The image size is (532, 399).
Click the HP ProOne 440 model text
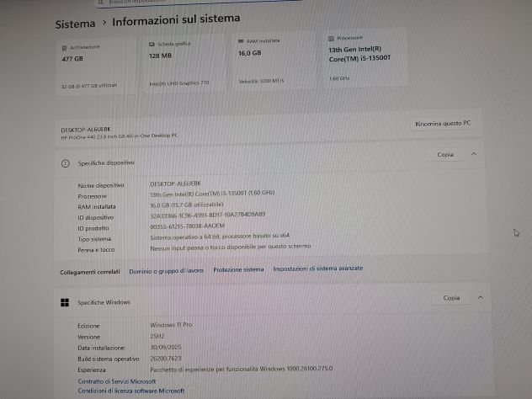click(119, 136)
